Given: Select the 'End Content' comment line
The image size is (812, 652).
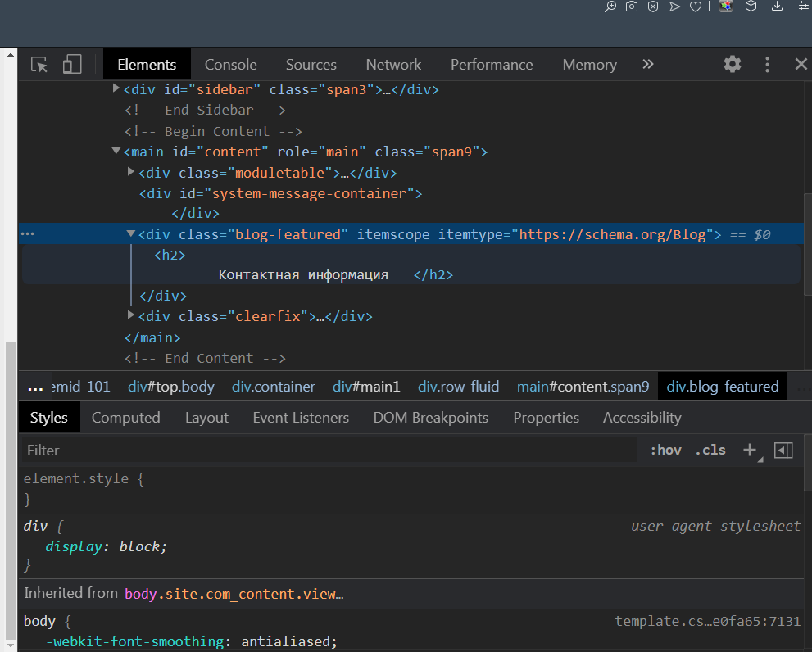Looking at the screenshot, I should click(205, 359).
